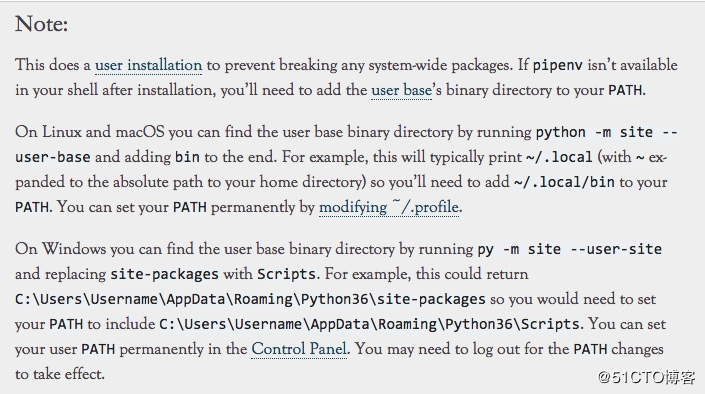Click the path ending in Python36\site-packages
This screenshot has width=705, height=394.
coord(250,299)
